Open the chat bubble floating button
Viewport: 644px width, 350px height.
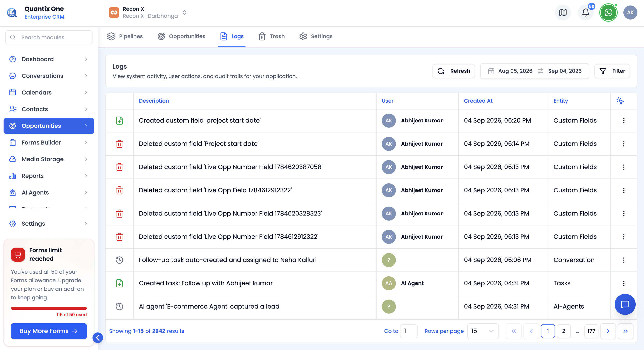pos(625,304)
